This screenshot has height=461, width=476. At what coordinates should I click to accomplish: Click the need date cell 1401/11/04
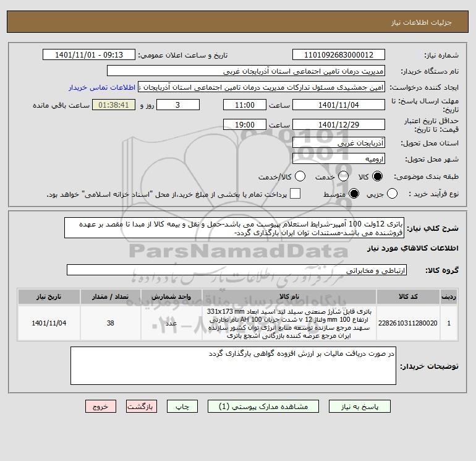pyautogui.click(x=49, y=323)
